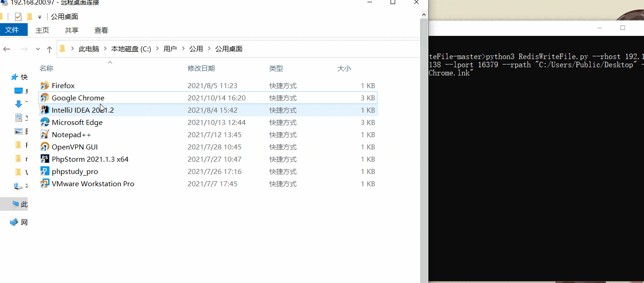Sort by the 类型 column header
644x283 pixels.
click(276, 69)
